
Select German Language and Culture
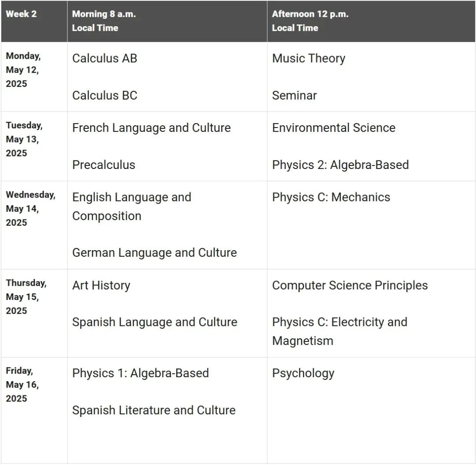[154, 253]
